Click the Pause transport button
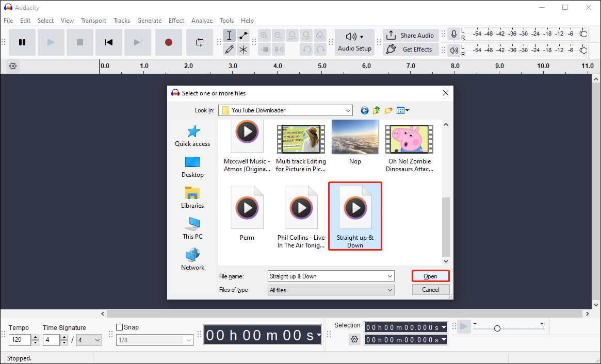601x364 pixels. 22,42
